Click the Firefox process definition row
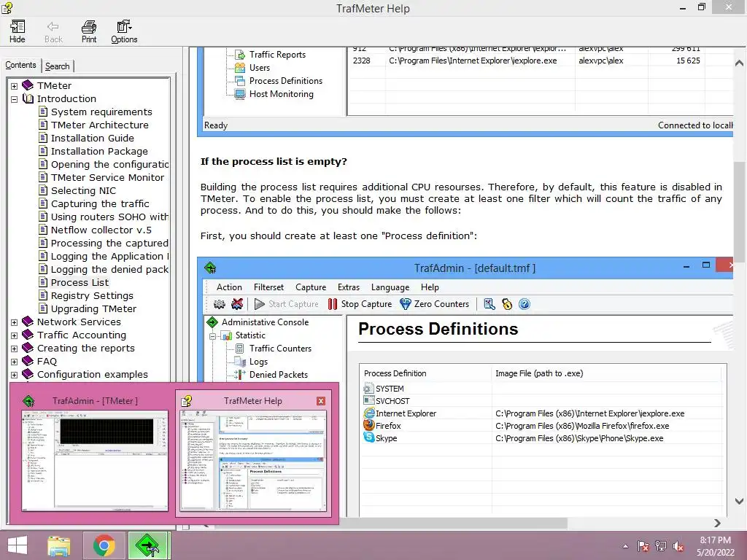 tap(543, 426)
